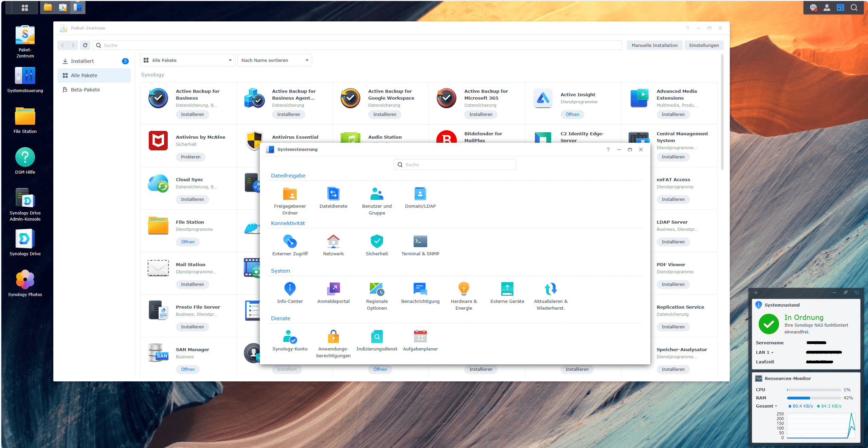Viewport: 868px width, 448px height.
Task: Open Aufgabenplaner
Action: 420,340
